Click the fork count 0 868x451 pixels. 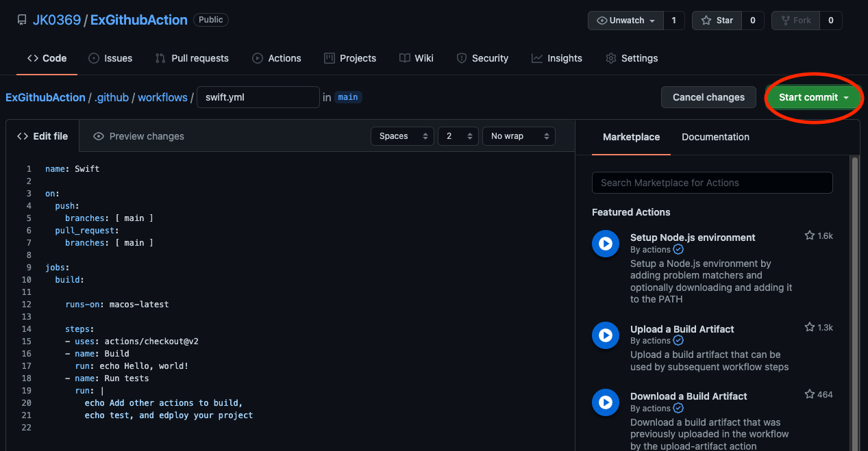click(831, 21)
